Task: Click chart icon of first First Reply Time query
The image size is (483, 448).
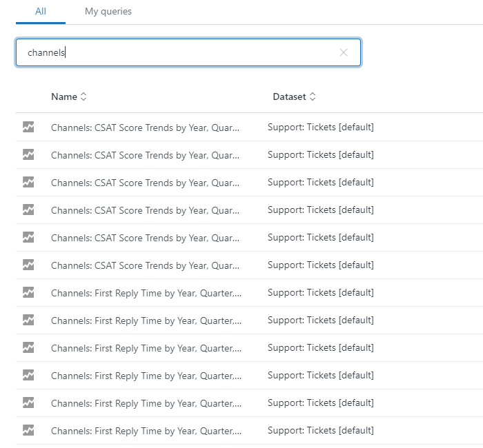Action: tap(28, 292)
